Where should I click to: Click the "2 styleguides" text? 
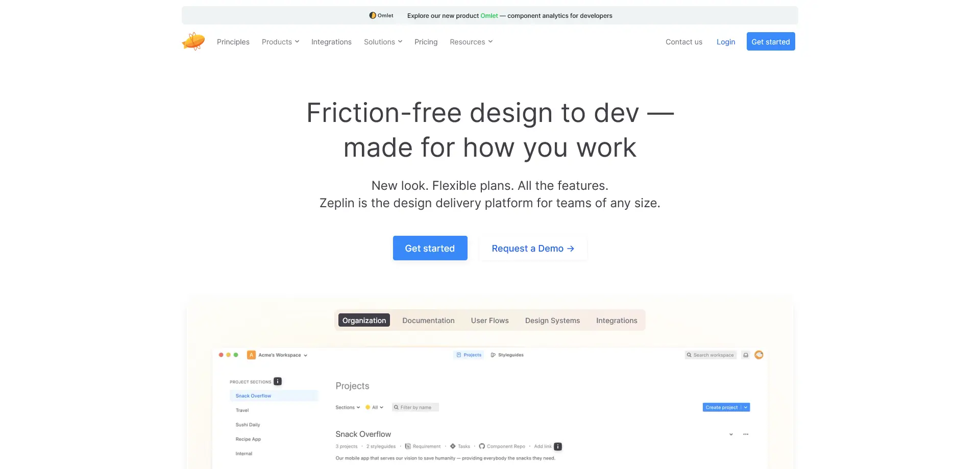coord(381,447)
